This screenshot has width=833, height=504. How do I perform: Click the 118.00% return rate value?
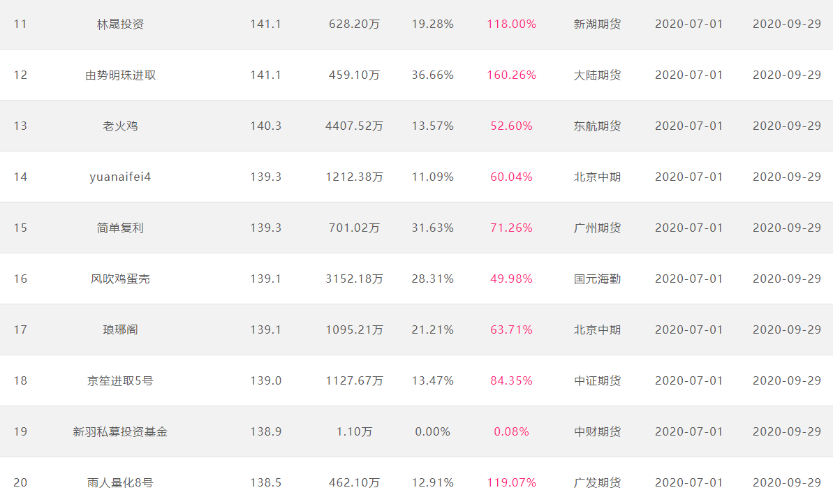click(511, 24)
